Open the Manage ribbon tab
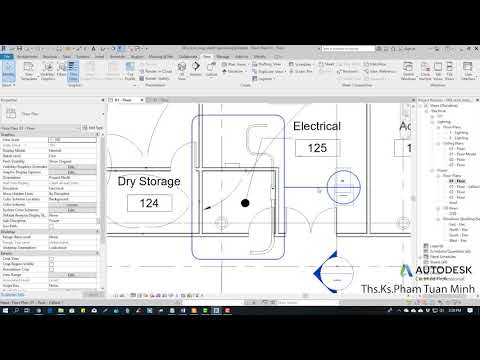 point(223,57)
